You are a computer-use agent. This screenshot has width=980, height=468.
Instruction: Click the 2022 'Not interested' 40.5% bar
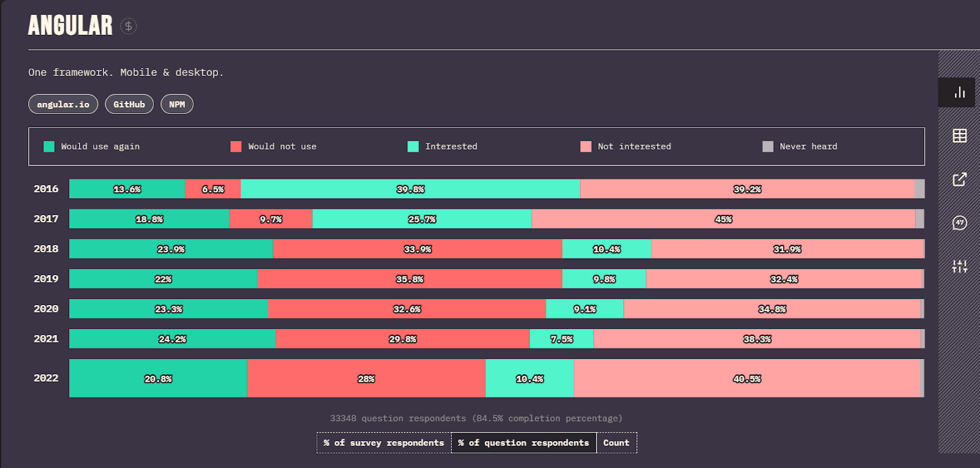(x=747, y=379)
